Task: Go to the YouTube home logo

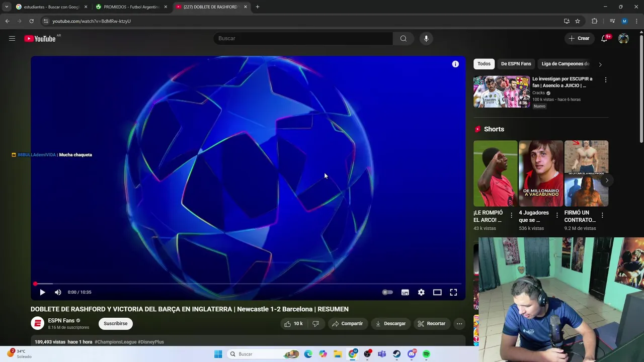Action: (x=40, y=39)
